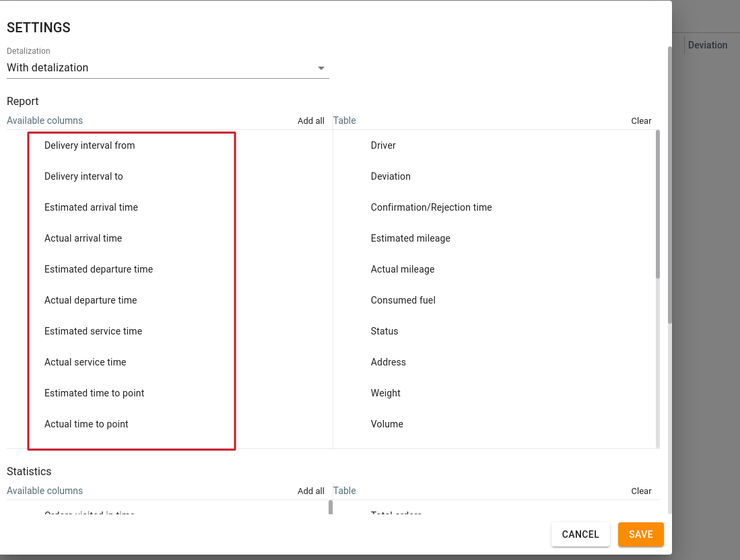The image size is (740, 560).
Task: Click Consumed fuel in the Table list
Action: pos(403,300)
